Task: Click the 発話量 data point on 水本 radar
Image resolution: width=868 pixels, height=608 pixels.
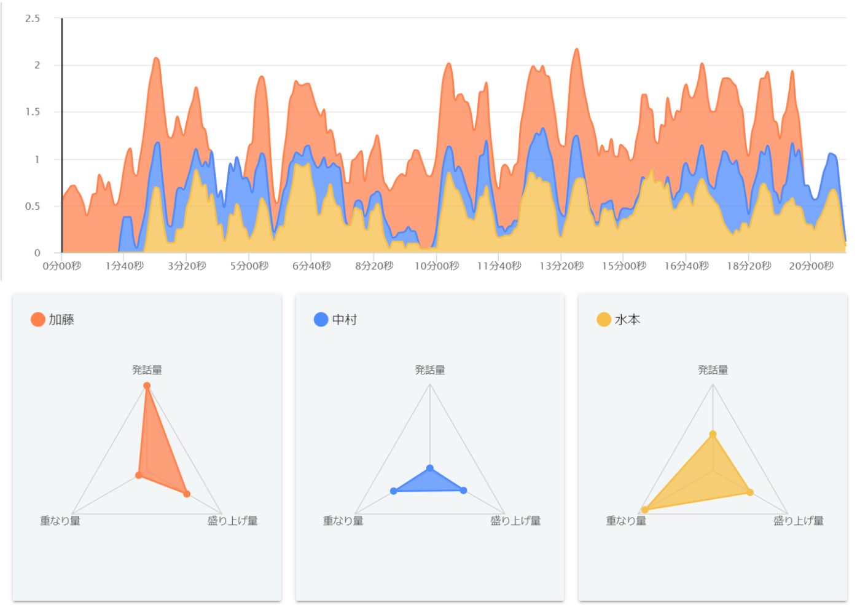Action: (713, 435)
